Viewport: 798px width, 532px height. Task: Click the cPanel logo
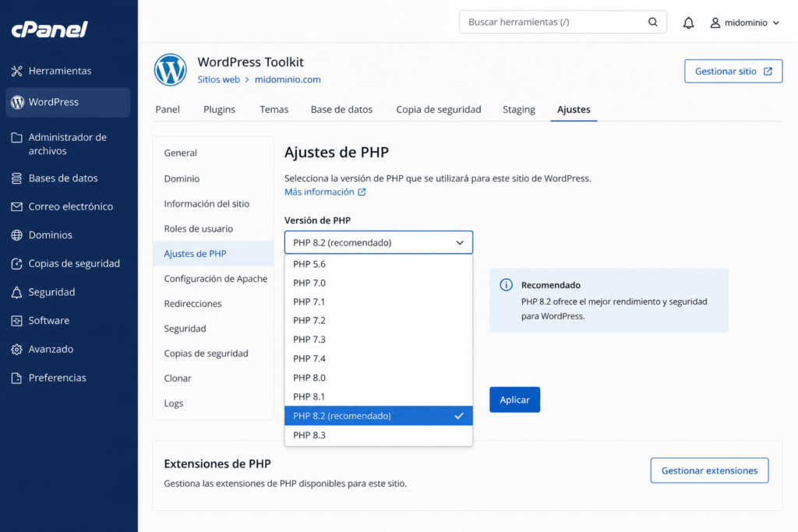click(49, 30)
